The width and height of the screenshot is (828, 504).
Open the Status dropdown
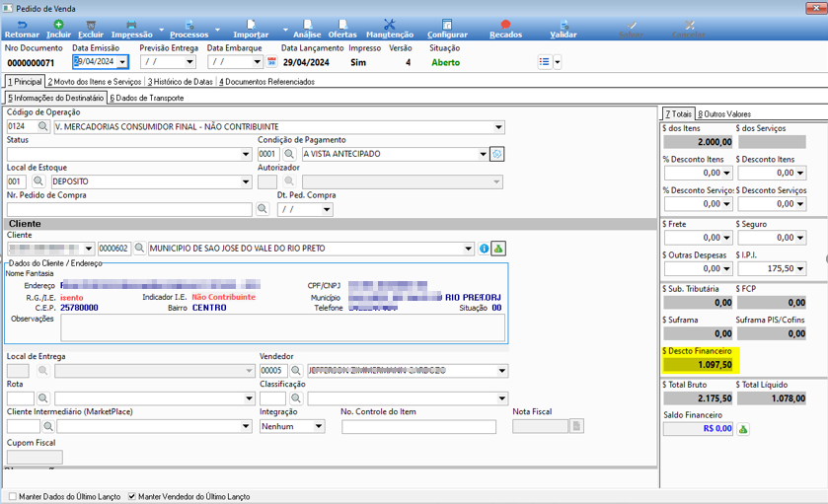tap(246, 154)
